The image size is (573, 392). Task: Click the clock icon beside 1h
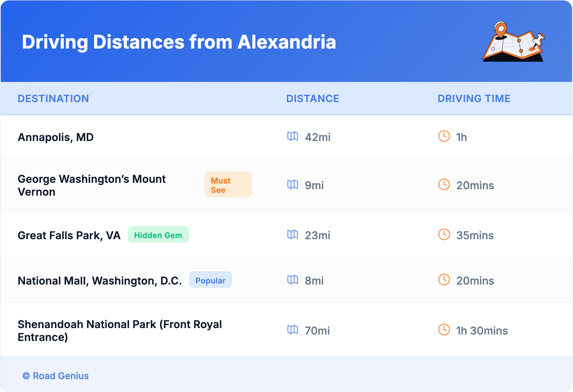pyautogui.click(x=444, y=136)
